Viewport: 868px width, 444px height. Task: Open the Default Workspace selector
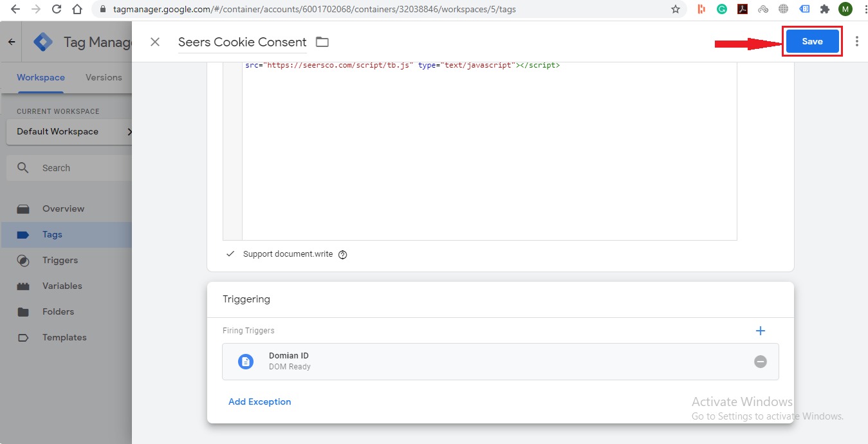point(69,131)
